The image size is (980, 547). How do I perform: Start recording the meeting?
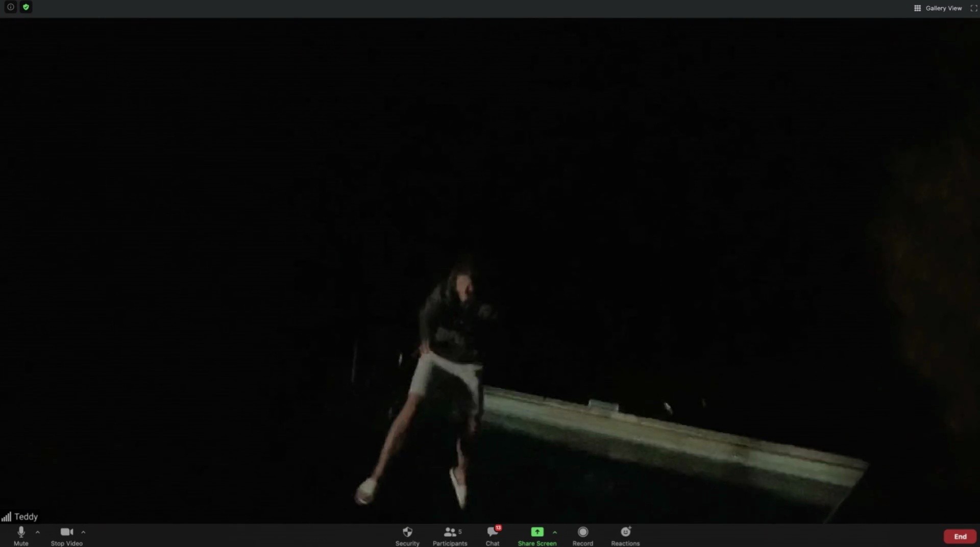583,535
